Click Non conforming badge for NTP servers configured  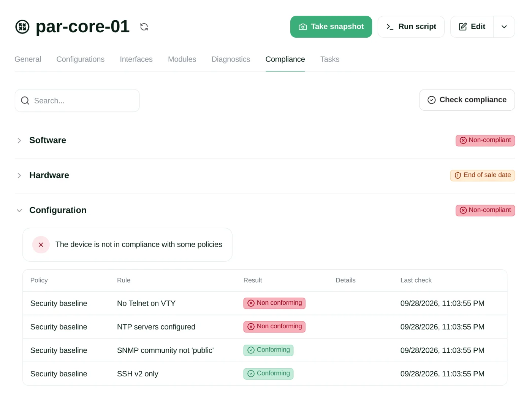click(x=274, y=327)
